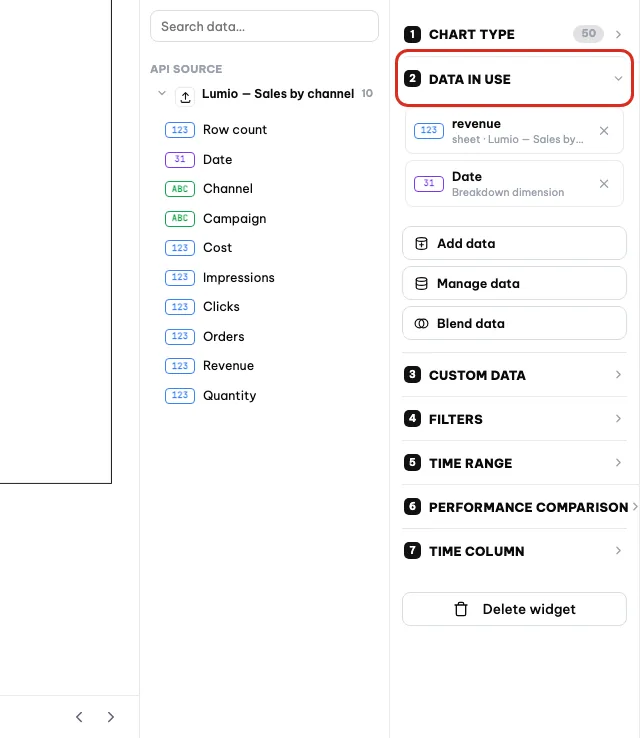
Task: Expand the Custom Data section
Action: click(x=514, y=375)
